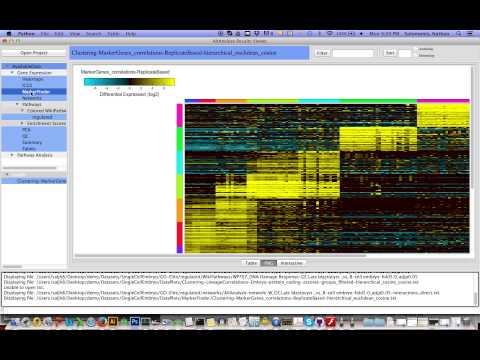Open Photoshop from the Dock
This screenshot has height=360, width=480.
point(135,322)
